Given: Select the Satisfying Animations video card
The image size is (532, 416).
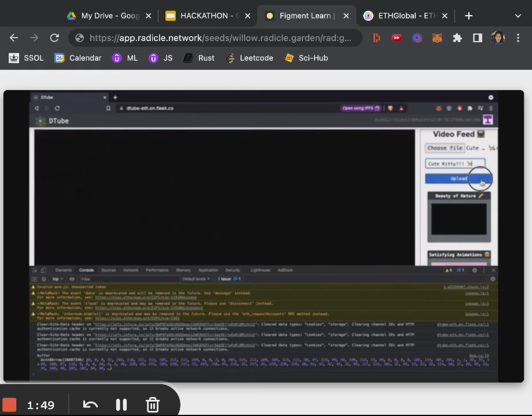Looking at the screenshot, I should coord(459,258).
